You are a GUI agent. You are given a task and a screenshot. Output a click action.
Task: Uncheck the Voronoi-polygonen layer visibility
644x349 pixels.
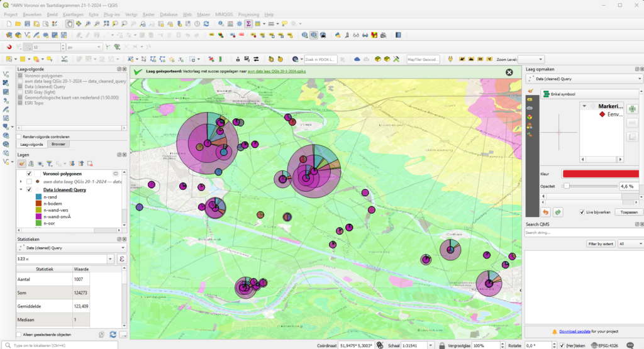pyautogui.click(x=29, y=174)
